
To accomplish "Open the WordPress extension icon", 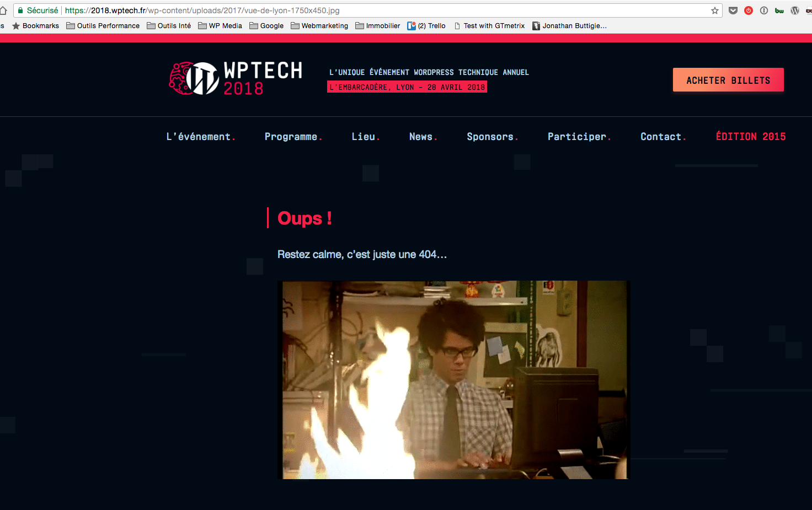I will 795,10.
